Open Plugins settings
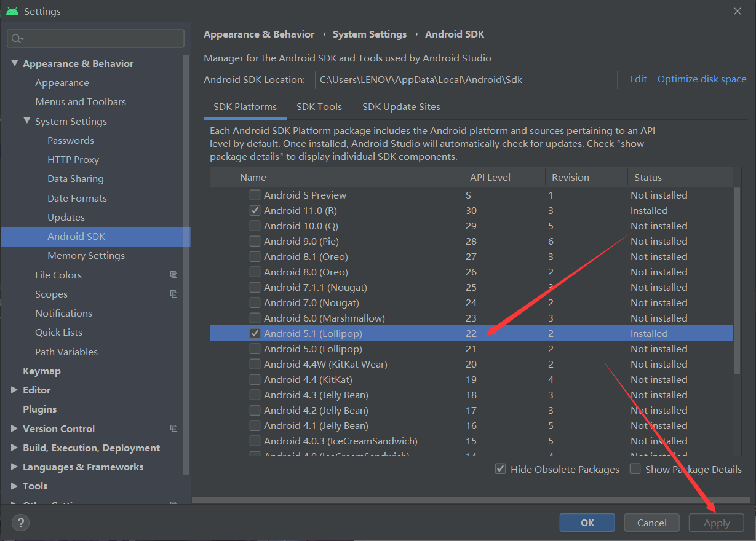 [x=39, y=409]
